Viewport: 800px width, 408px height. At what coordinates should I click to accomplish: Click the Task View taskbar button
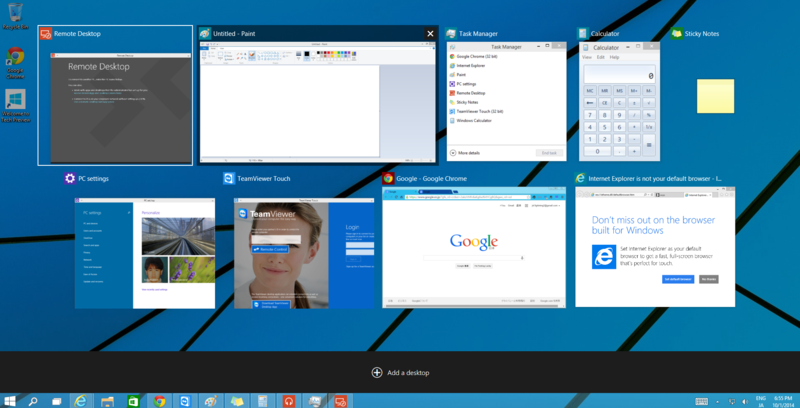[57, 401]
